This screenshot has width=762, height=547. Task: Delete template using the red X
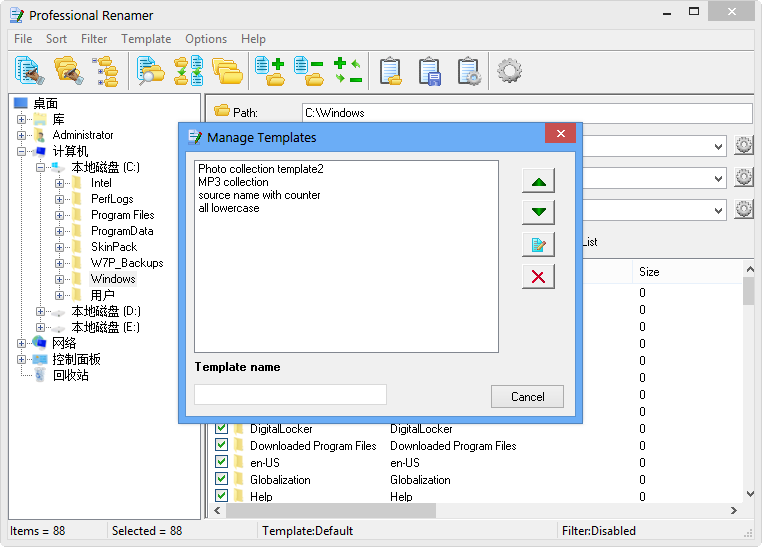coord(538,276)
